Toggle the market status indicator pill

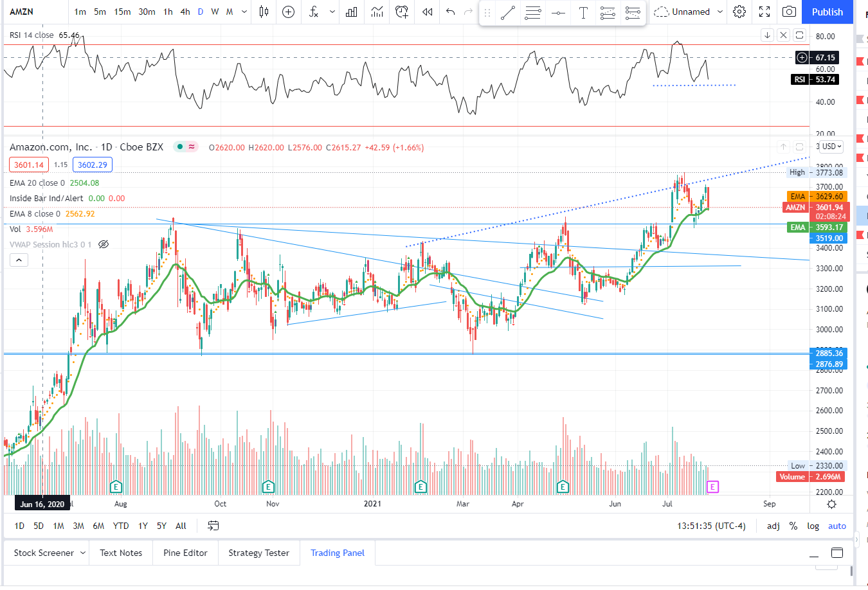(186, 147)
